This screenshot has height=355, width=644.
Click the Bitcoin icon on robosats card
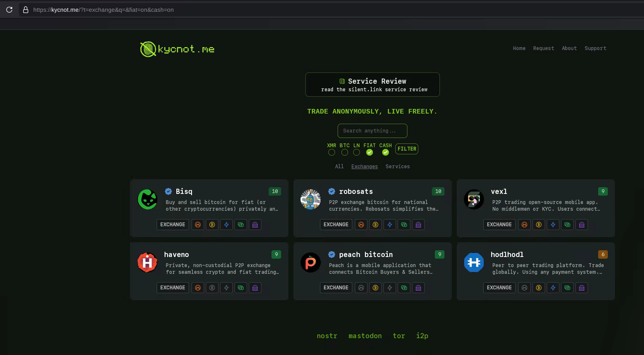pyautogui.click(x=375, y=225)
